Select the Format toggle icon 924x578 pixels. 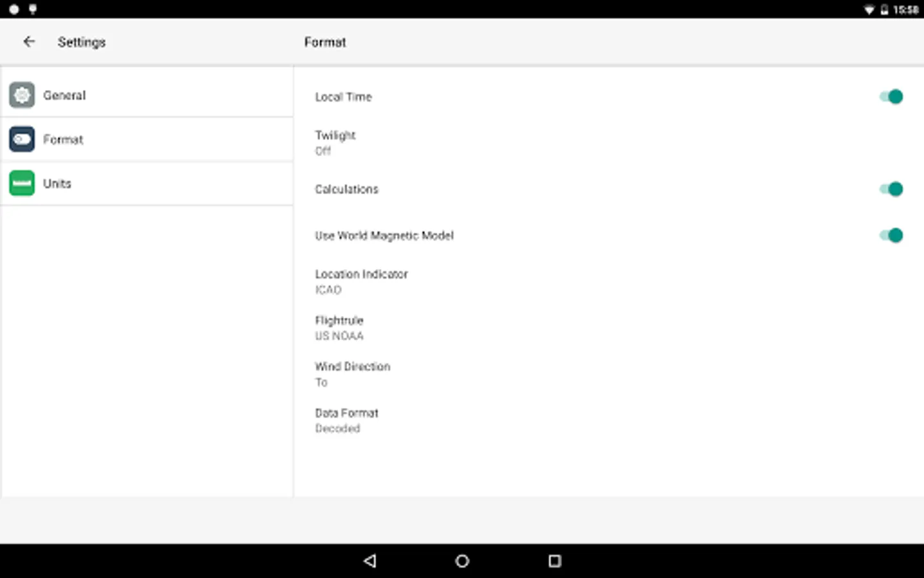[22, 139]
